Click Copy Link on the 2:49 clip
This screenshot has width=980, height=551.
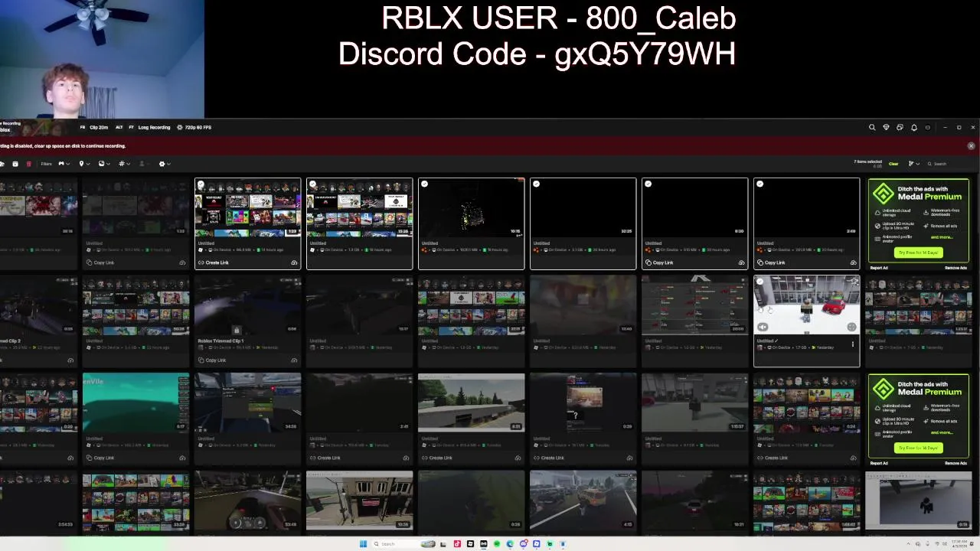click(772, 262)
